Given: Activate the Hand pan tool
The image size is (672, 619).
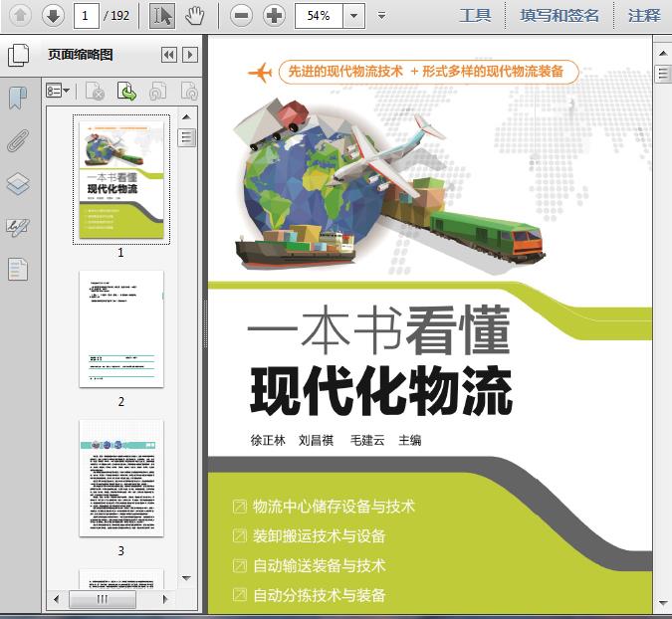Looking at the screenshot, I should click(195, 15).
